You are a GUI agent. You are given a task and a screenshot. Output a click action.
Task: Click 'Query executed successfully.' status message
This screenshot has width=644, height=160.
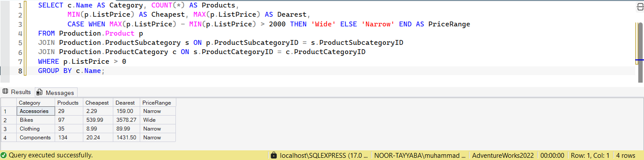coord(51,155)
